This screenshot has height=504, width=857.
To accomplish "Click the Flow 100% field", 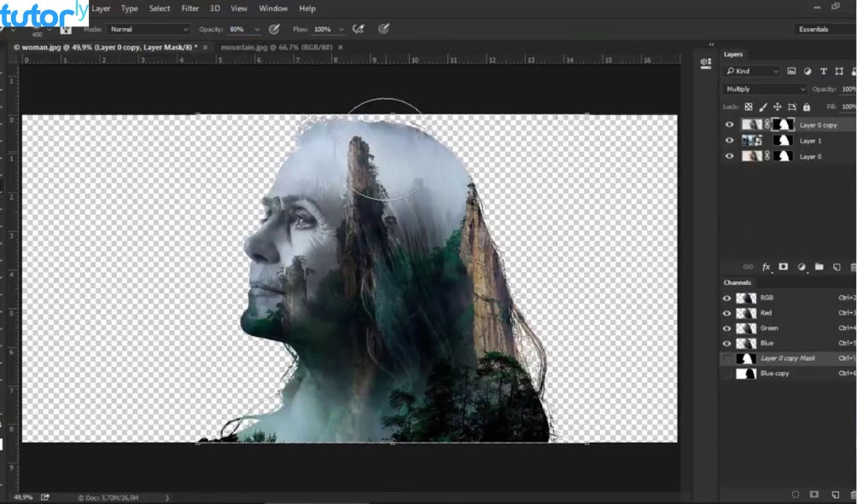I will tap(324, 30).
